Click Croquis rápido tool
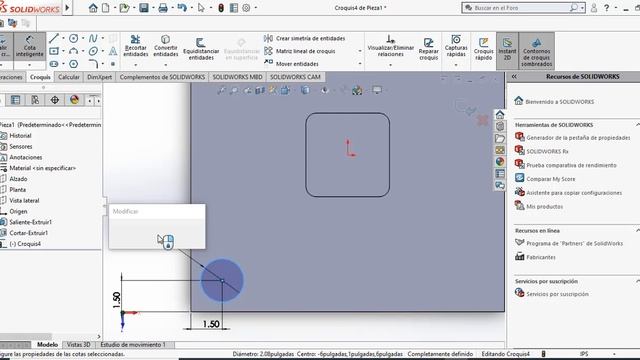640x360 pixels. [x=483, y=49]
